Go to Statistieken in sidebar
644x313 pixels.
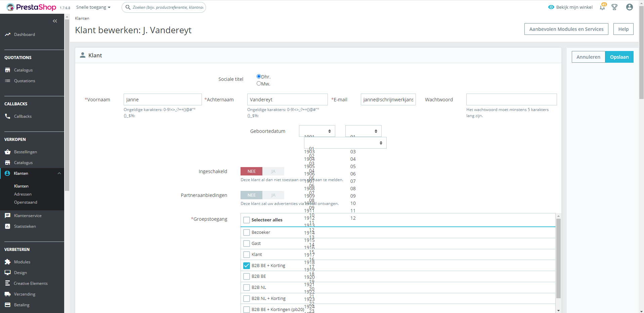(25, 226)
